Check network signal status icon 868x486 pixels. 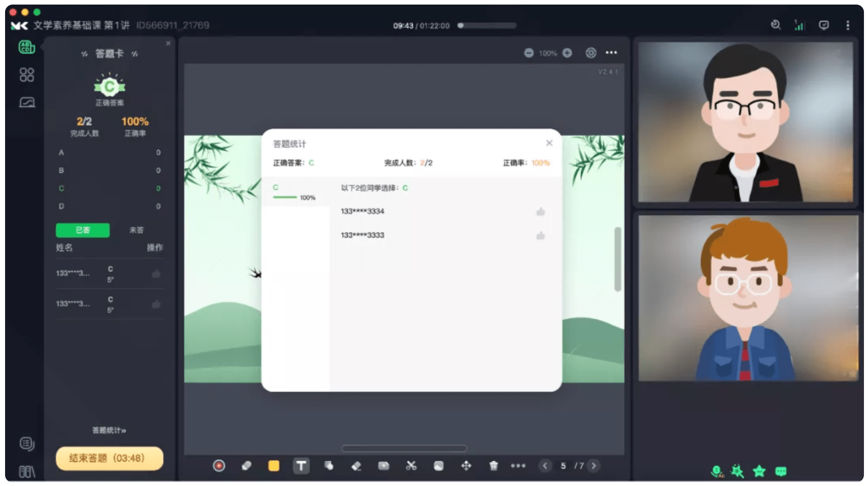tap(799, 25)
